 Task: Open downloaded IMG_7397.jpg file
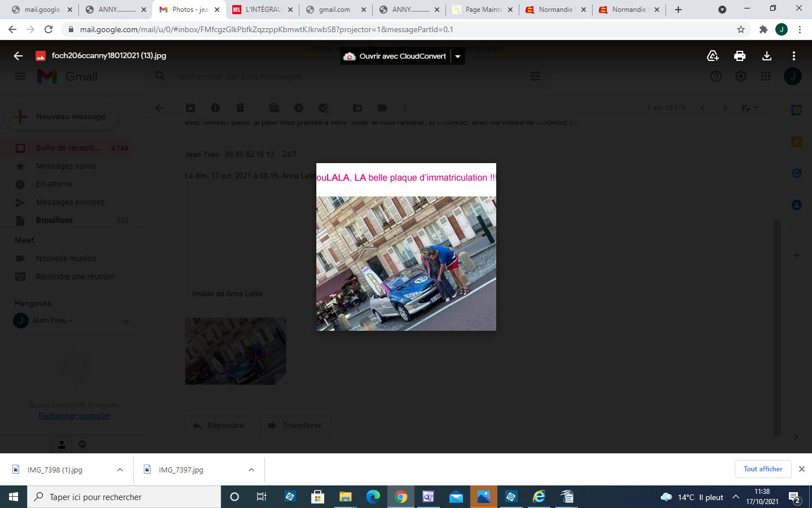pyautogui.click(x=180, y=470)
